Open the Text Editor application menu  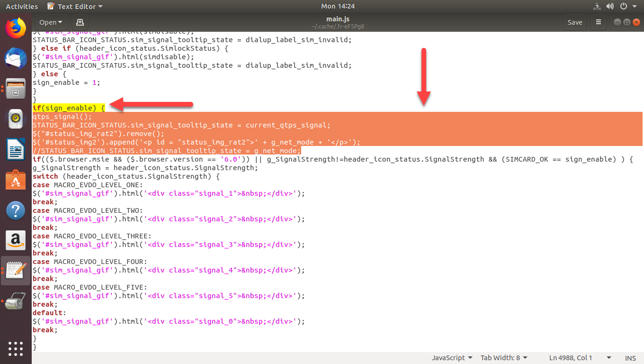pos(76,6)
